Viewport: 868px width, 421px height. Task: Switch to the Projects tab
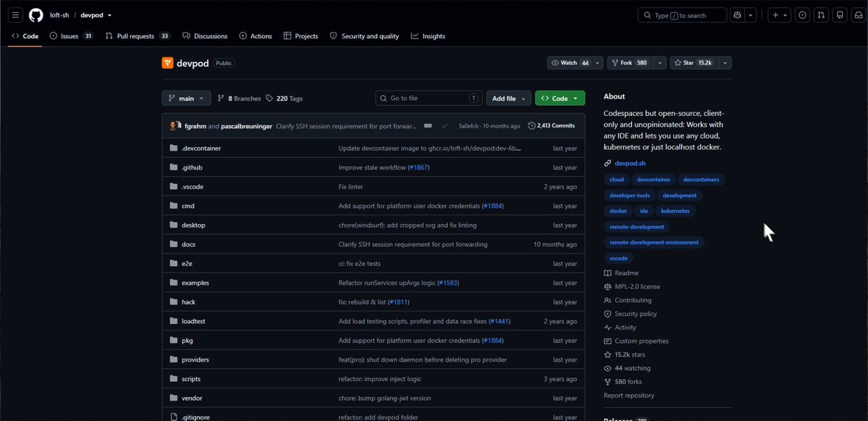(x=300, y=36)
